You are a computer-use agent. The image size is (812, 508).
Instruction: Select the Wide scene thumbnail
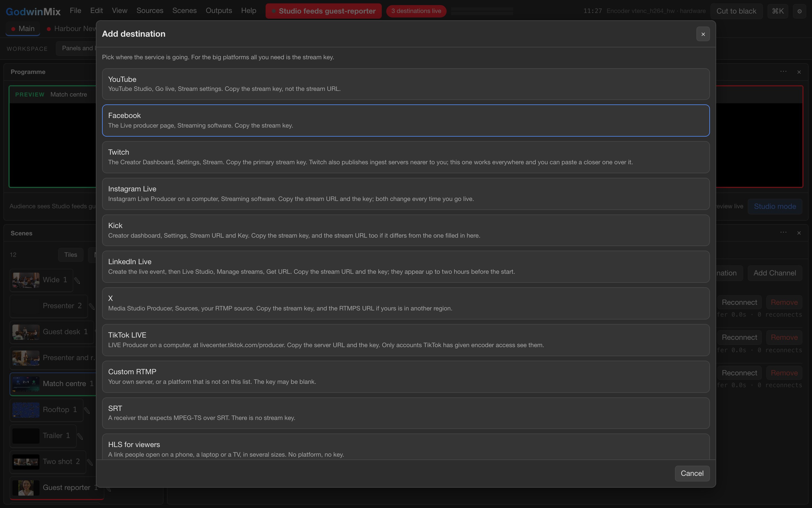click(26, 280)
